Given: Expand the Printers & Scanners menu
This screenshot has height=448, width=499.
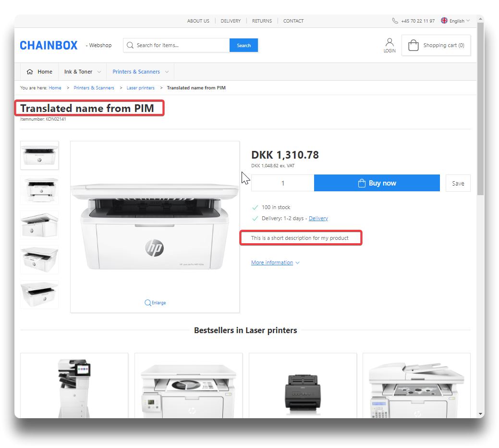Looking at the screenshot, I should click(x=140, y=72).
